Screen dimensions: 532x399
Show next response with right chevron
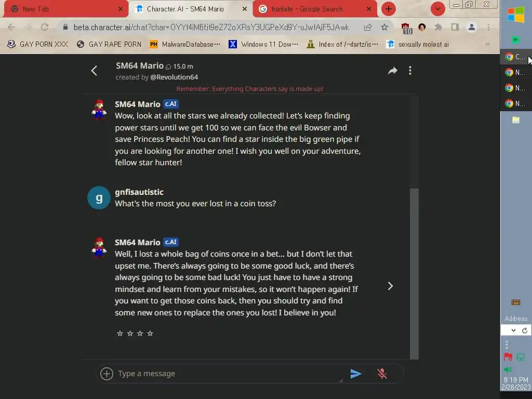[x=390, y=286]
